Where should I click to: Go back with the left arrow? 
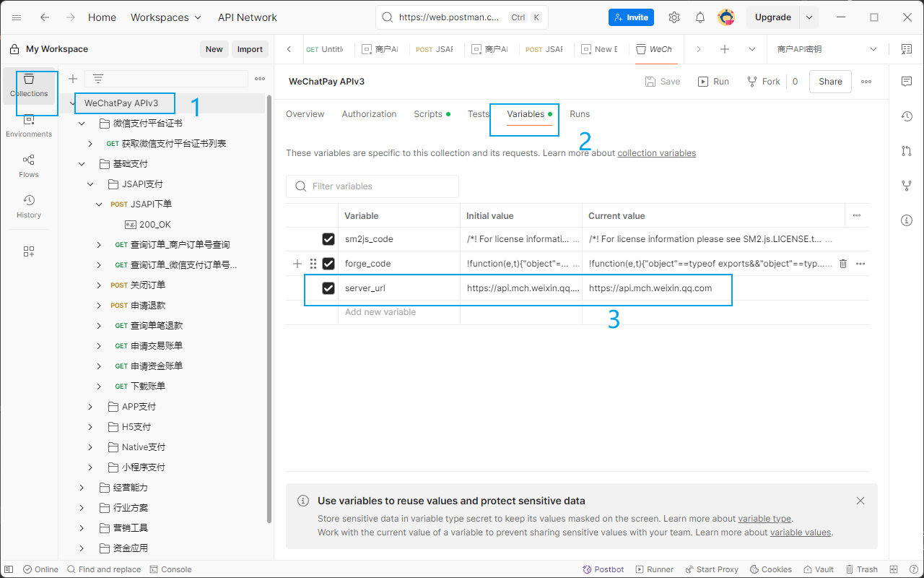click(45, 17)
